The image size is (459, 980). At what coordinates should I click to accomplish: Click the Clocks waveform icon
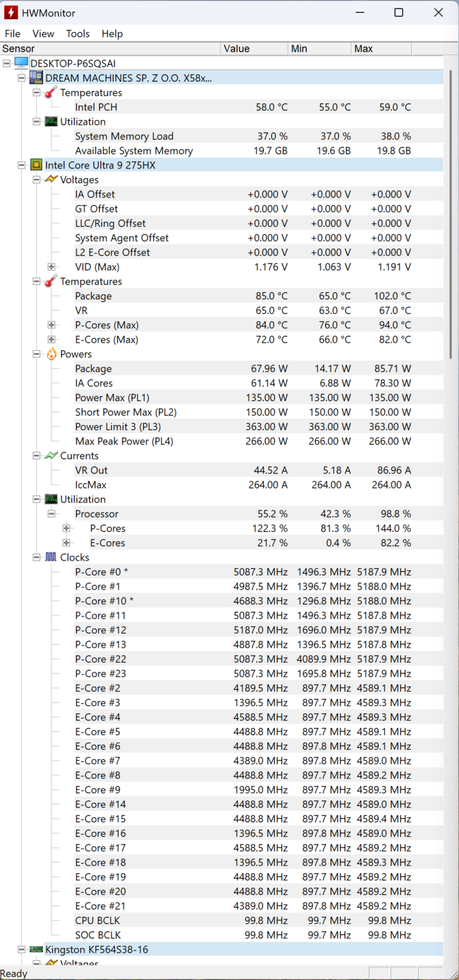[51, 557]
